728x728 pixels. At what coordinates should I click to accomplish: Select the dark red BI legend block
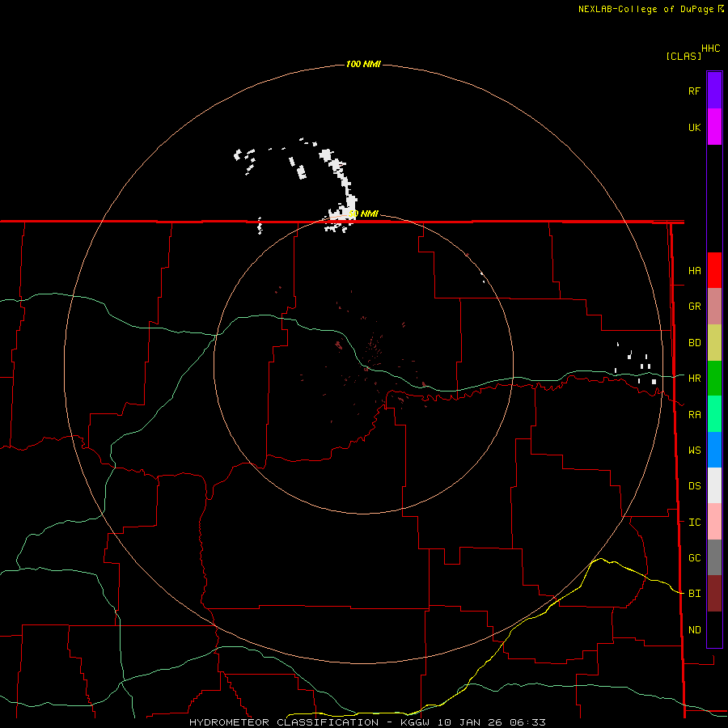(x=714, y=594)
